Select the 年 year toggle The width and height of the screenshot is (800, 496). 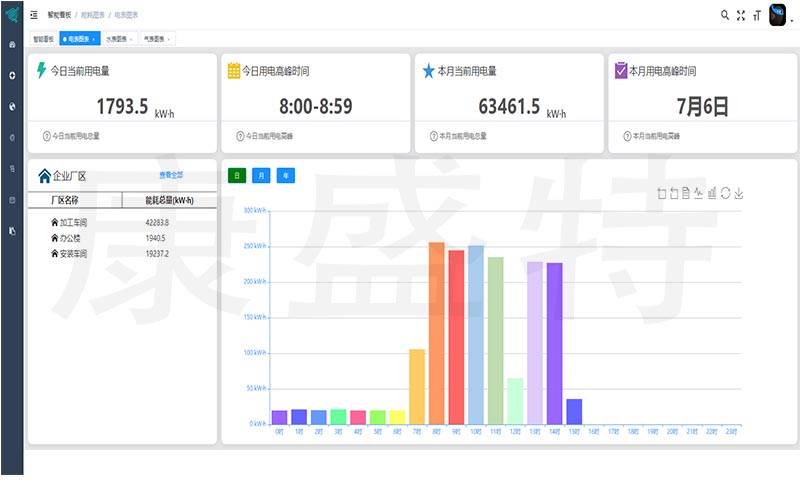tap(286, 176)
